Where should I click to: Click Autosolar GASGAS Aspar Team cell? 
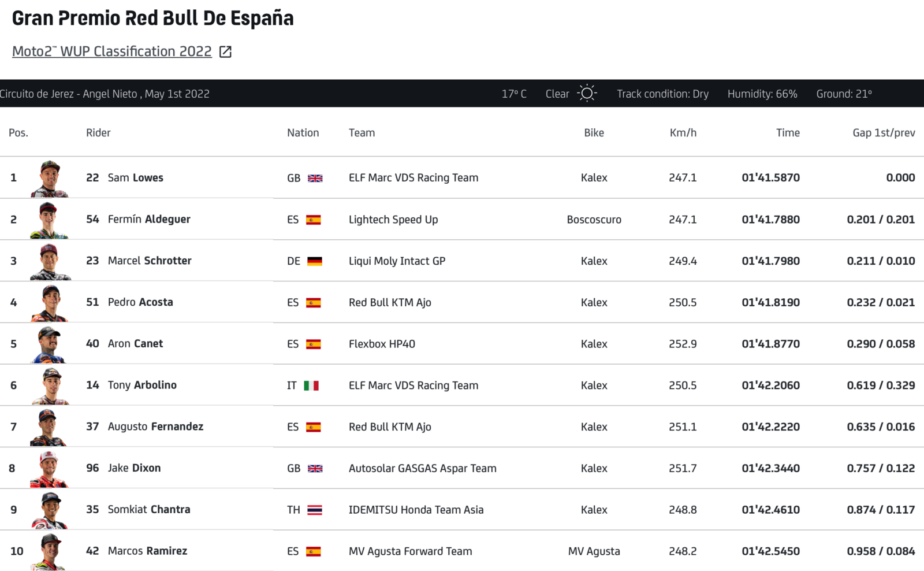(x=423, y=468)
